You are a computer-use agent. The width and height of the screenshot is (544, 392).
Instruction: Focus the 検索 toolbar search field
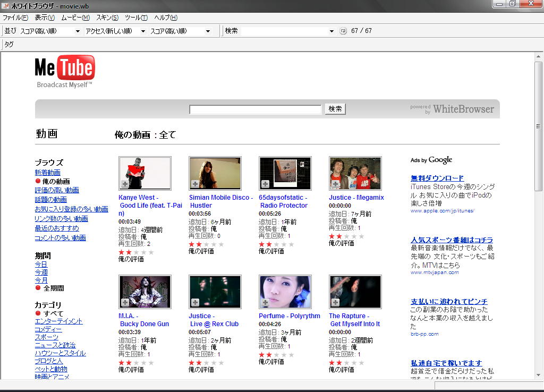pos(285,31)
